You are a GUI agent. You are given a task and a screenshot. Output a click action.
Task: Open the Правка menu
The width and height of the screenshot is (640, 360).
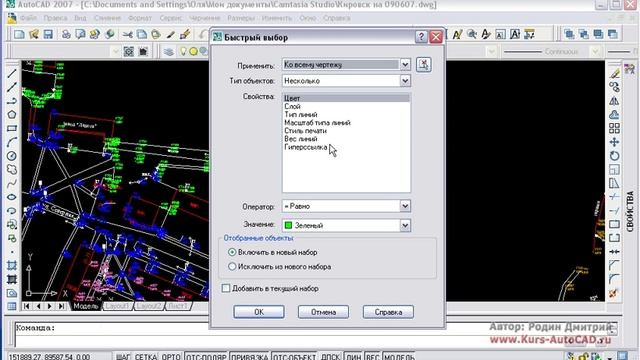coord(55,18)
